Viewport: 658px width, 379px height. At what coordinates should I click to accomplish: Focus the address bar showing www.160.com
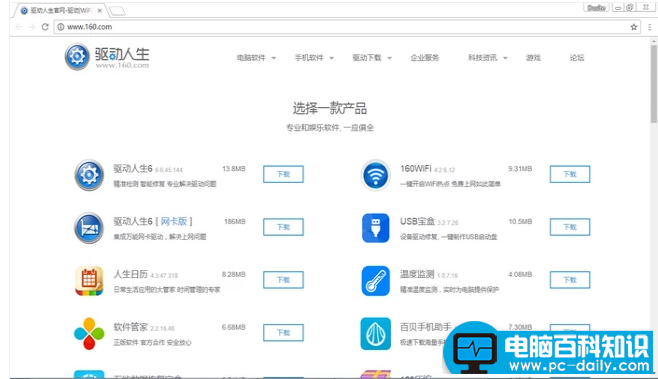[x=347, y=27]
